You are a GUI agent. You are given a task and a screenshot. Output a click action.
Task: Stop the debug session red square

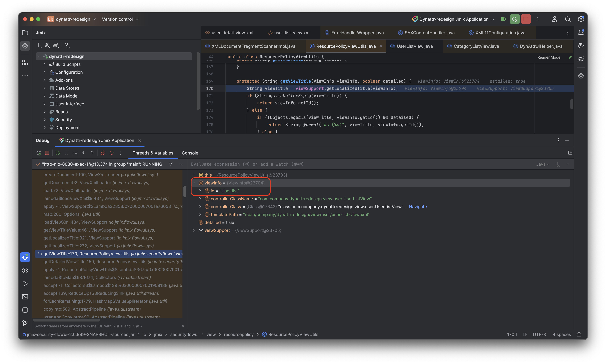pyautogui.click(x=47, y=153)
